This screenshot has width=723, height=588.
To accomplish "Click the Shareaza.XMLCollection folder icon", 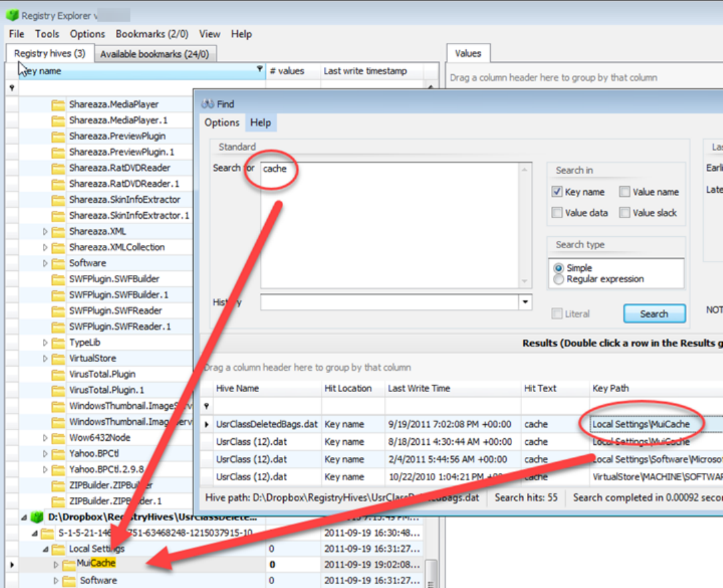I will coord(58,248).
